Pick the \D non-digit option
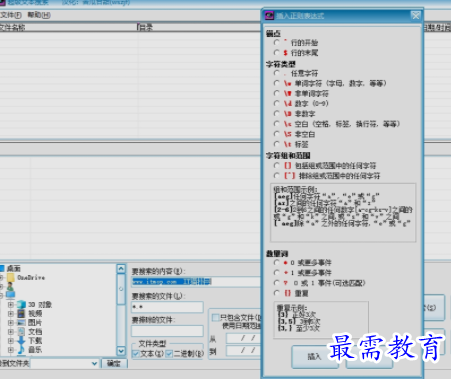 coord(276,114)
